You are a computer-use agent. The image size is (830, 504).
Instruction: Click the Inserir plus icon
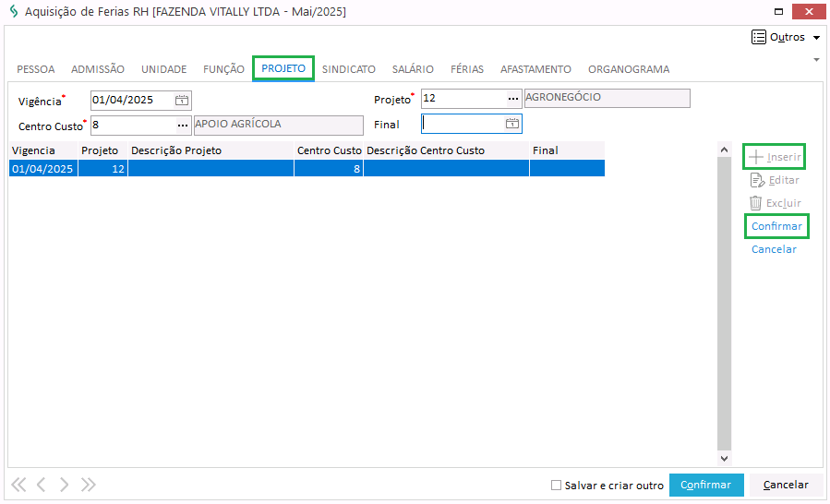coord(756,157)
